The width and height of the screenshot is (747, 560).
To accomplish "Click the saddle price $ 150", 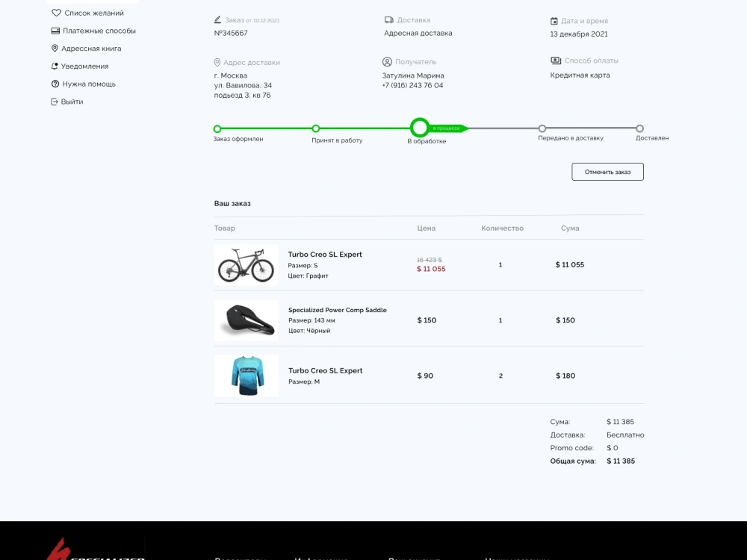I will pos(427,320).
